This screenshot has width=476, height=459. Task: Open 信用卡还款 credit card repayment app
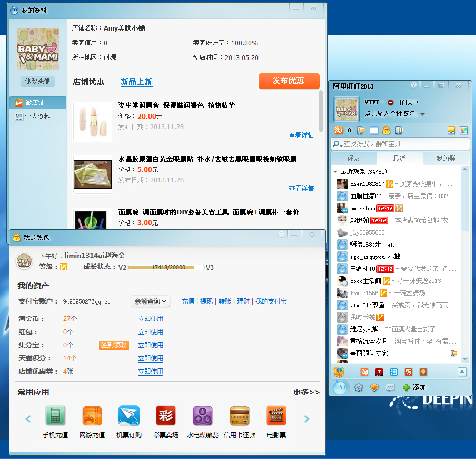[x=240, y=422]
